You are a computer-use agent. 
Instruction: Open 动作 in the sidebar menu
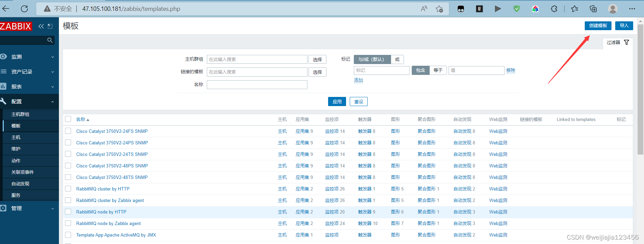[16, 161]
